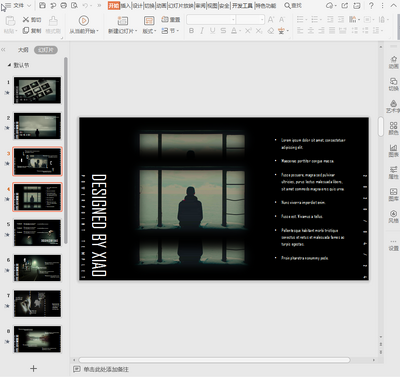400x377 pixels.
Task: Click the Decrease Font Size icon
Action: [x=282, y=20]
